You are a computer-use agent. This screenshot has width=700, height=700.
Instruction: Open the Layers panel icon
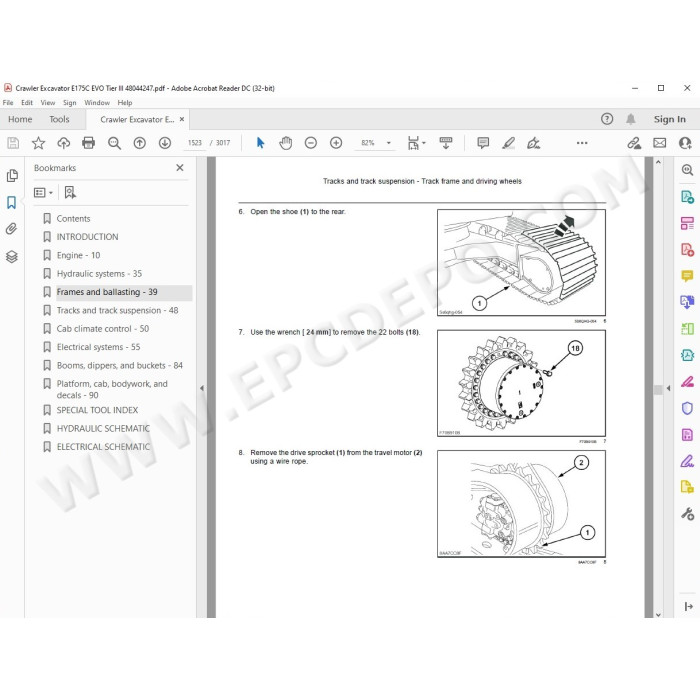12,256
